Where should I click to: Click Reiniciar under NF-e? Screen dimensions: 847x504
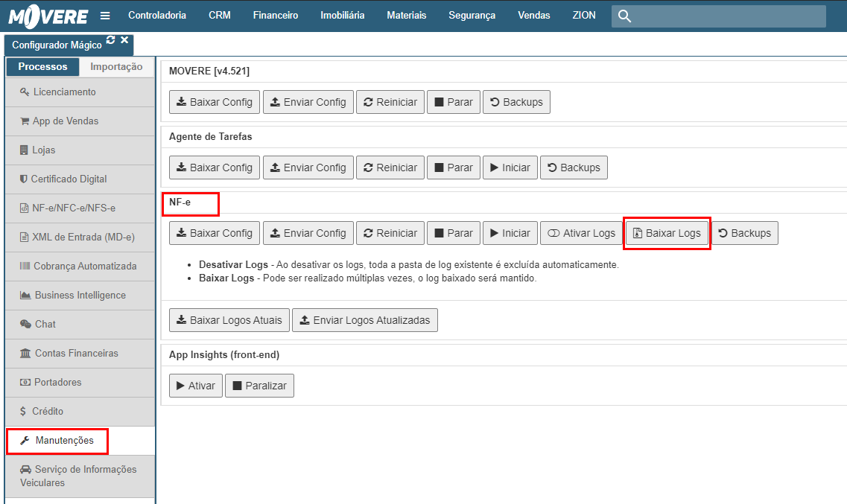click(x=390, y=233)
